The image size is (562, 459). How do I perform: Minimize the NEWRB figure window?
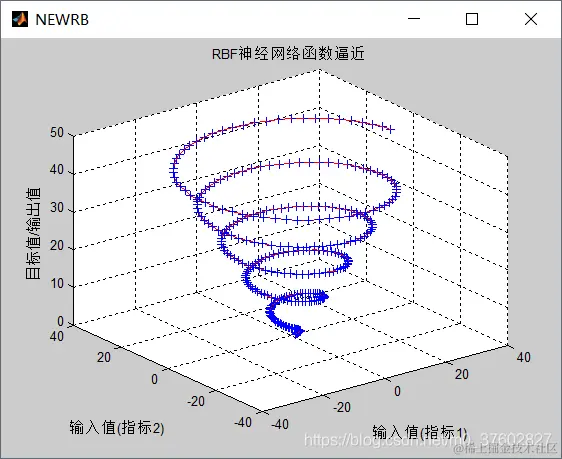click(414, 19)
